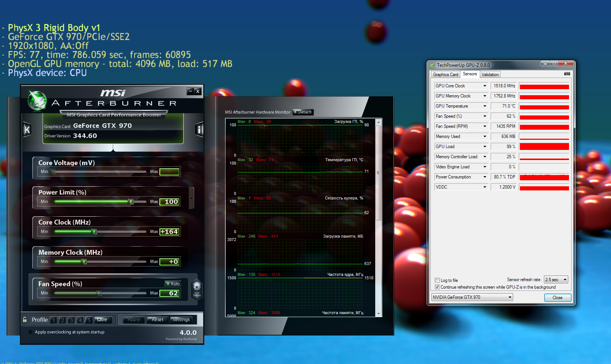
Task: Open the VDDC sensor dropdown
Action: coord(485,187)
